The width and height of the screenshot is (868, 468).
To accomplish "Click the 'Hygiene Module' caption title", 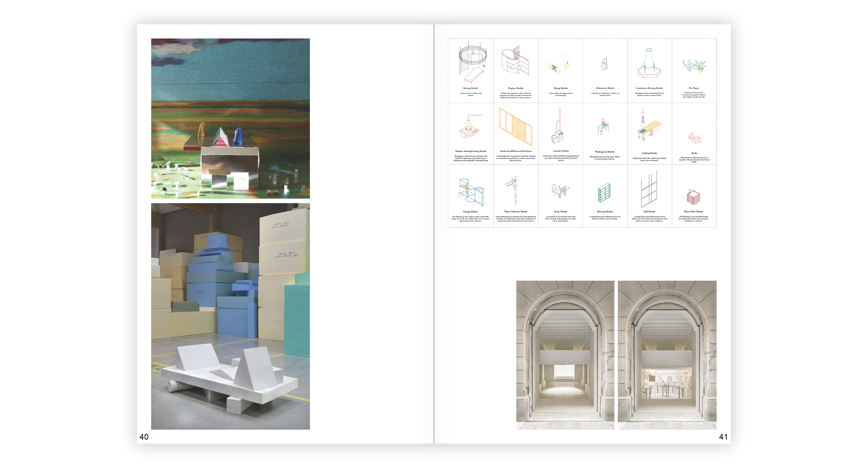I will (516, 88).
